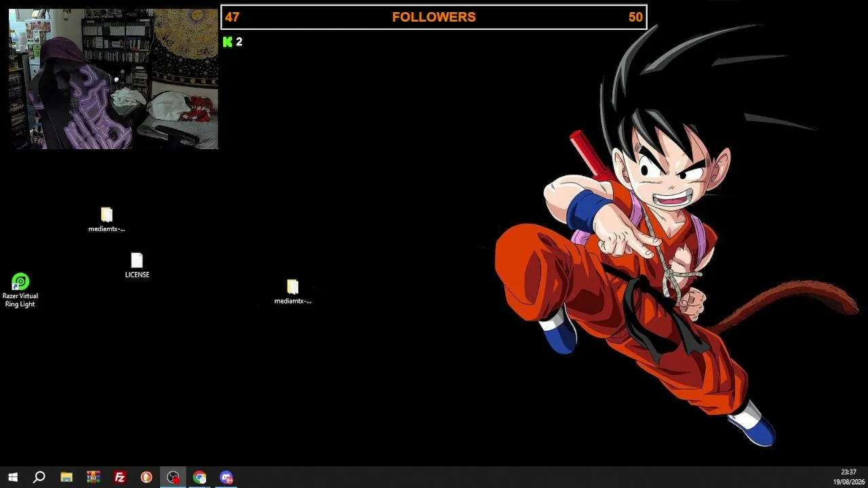Select the mediamtx folder in the desktop center
Screen dimensions: 868x488
tap(293, 292)
